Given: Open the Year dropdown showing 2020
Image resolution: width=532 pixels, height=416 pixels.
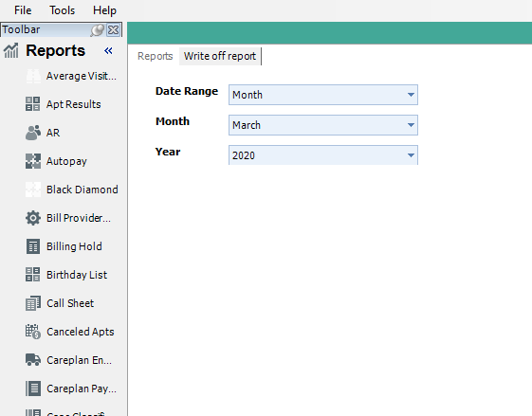Looking at the screenshot, I should [x=323, y=155].
